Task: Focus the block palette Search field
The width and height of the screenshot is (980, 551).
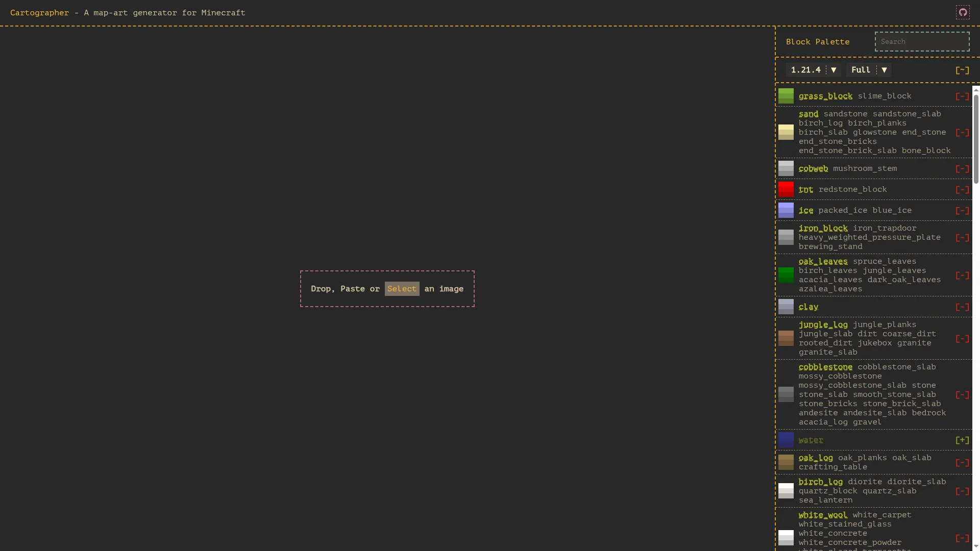Action: point(922,42)
